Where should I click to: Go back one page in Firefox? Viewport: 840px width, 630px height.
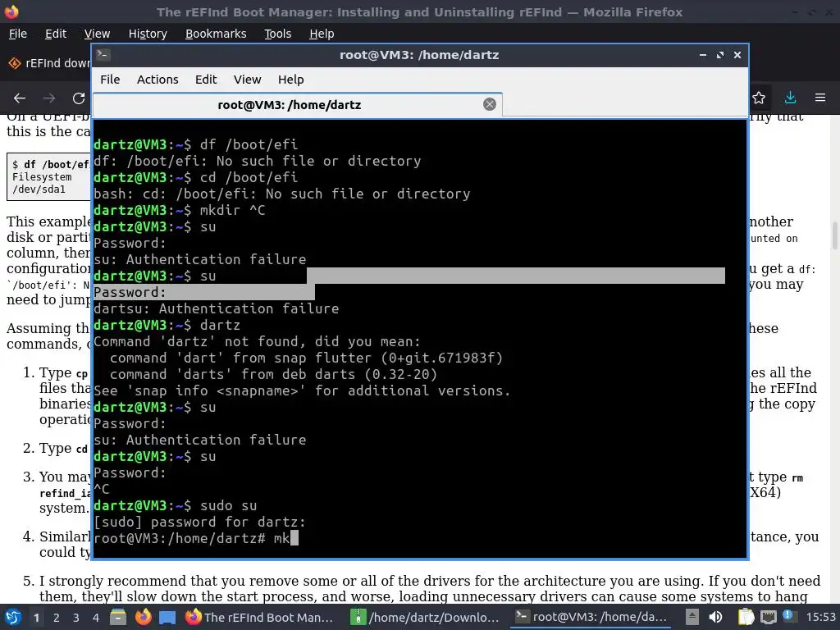coord(20,98)
